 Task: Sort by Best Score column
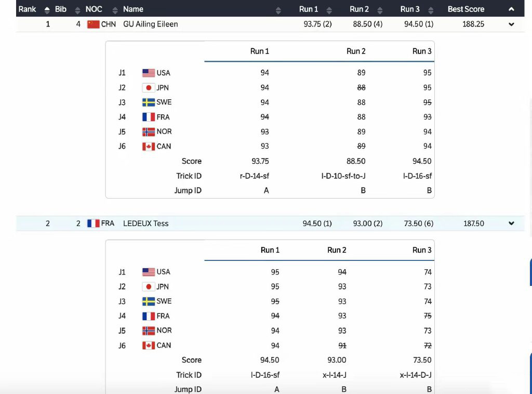coord(511,9)
